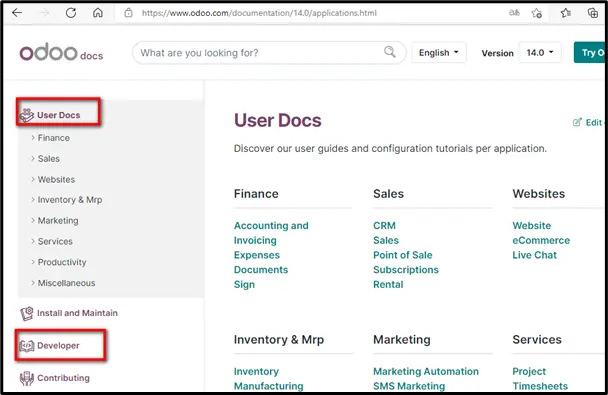This screenshot has height=395, width=608.
Task: Click the Contributing hands icon
Action: point(27,378)
